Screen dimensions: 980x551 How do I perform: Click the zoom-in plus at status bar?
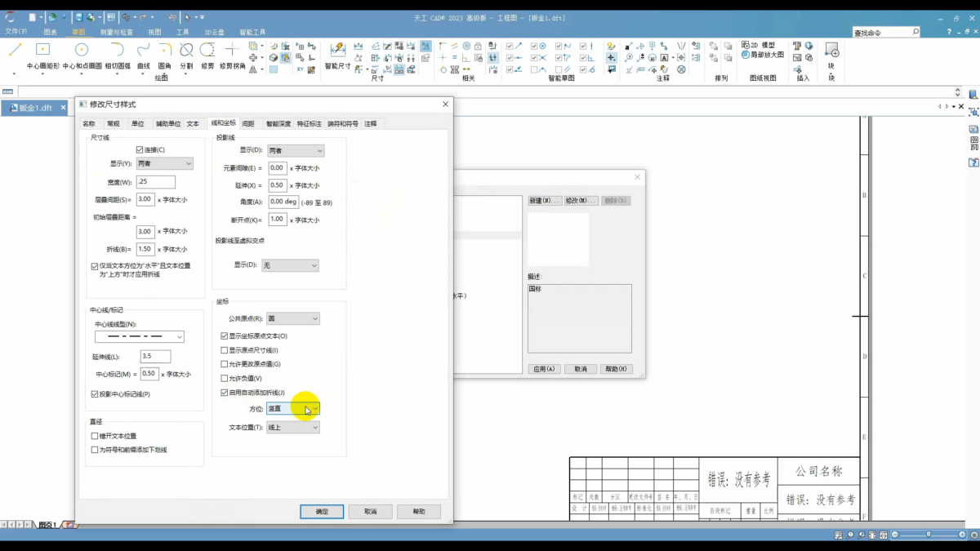coord(963,535)
